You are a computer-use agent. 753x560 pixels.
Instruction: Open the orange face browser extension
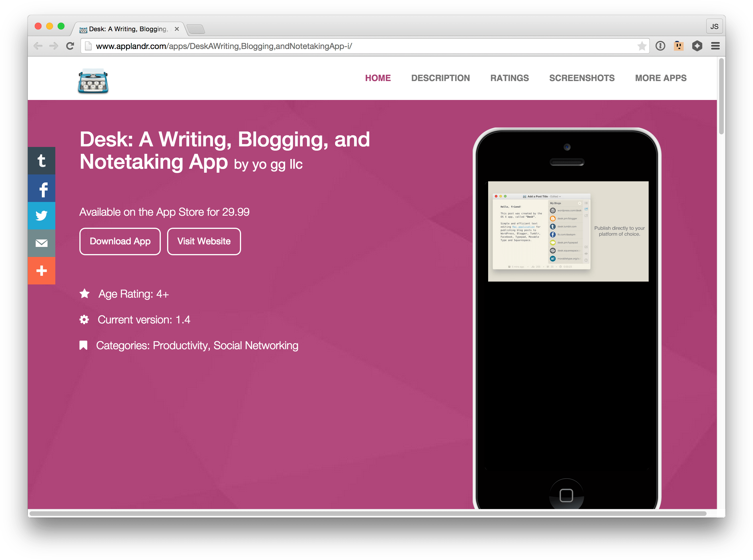(x=678, y=46)
